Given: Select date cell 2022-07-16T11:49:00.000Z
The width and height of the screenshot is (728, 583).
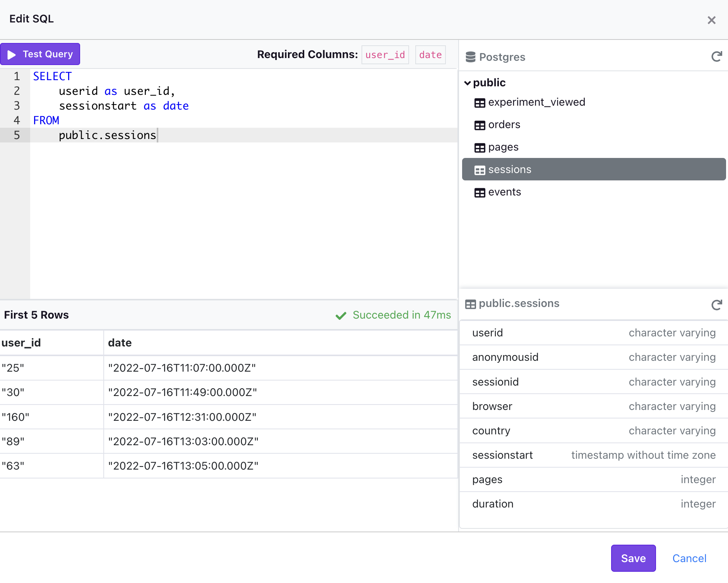Looking at the screenshot, I should click(281, 393).
